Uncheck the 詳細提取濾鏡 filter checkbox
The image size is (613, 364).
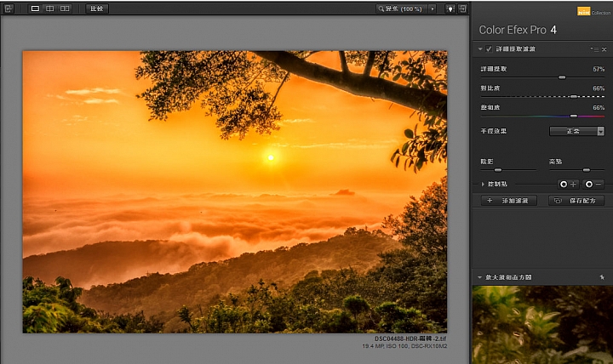pyautogui.click(x=489, y=49)
